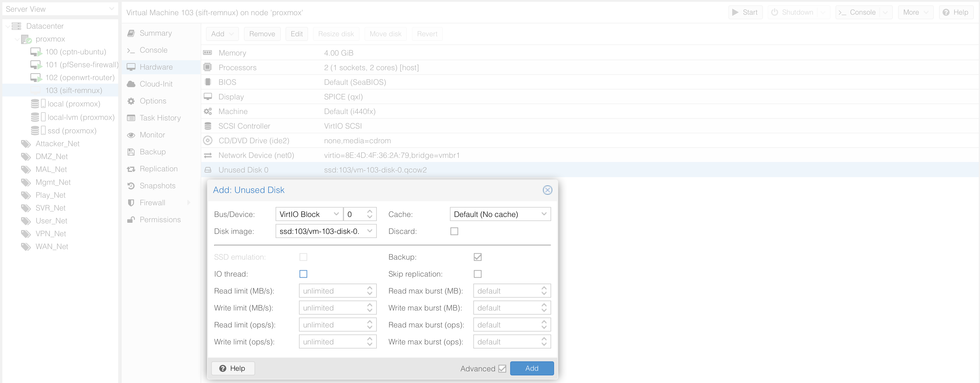Image resolution: width=980 pixels, height=383 pixels.
Task: Enable the IO thread checkbox
Action: click(x=303, y=274)
